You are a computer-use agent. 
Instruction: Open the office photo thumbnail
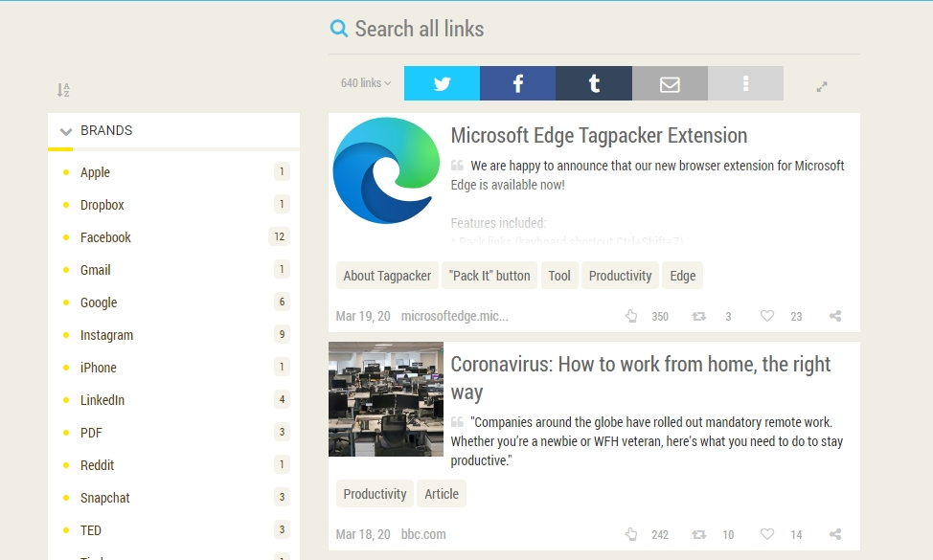point(386,399)
